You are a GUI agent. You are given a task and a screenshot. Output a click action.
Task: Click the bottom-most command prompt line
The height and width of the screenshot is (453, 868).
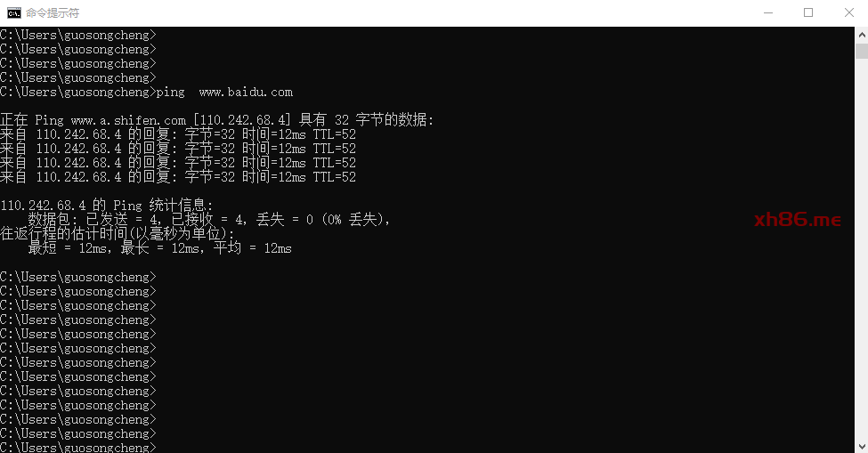pos(78,447)
